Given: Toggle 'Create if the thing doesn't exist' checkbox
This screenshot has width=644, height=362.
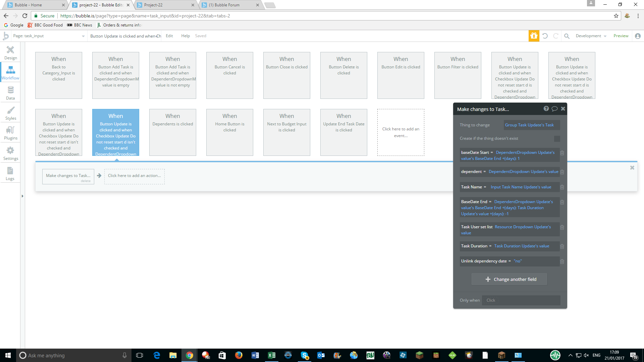Looking at the screenshot, I should 557,138.
